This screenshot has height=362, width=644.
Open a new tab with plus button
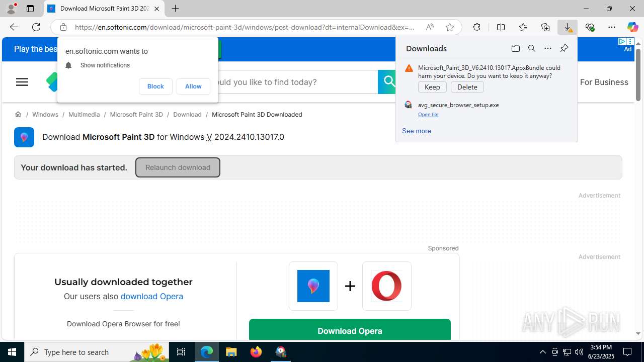175,9
